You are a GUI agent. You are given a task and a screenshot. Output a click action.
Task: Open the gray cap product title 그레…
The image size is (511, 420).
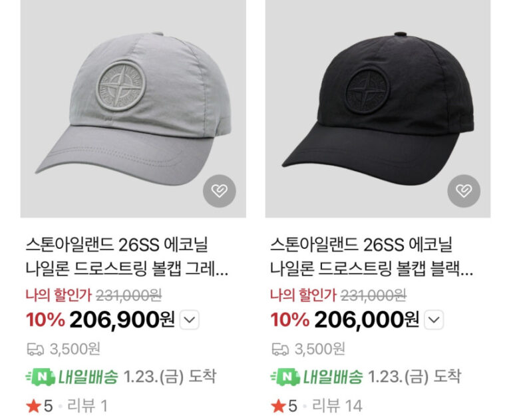[127, 258]
